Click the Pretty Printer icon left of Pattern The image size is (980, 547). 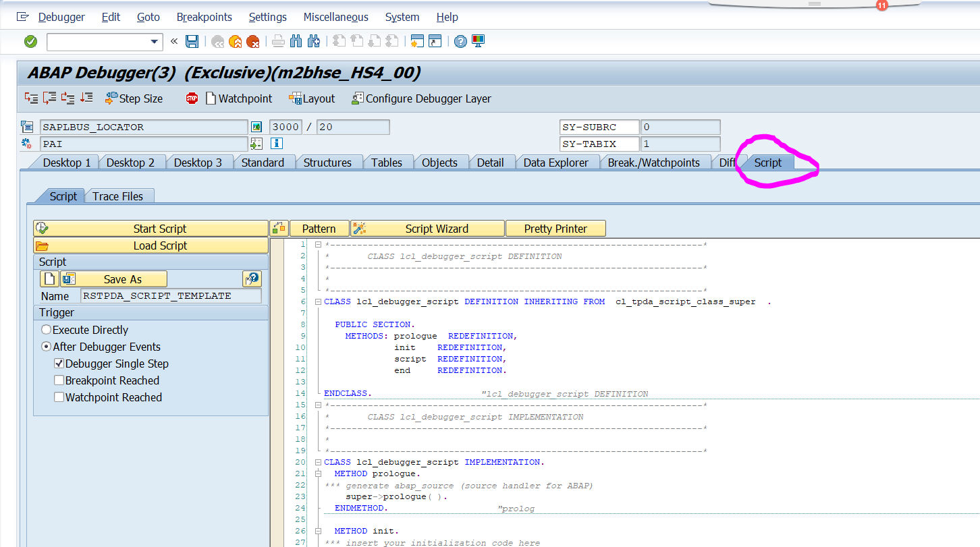(x=279, y=228)
